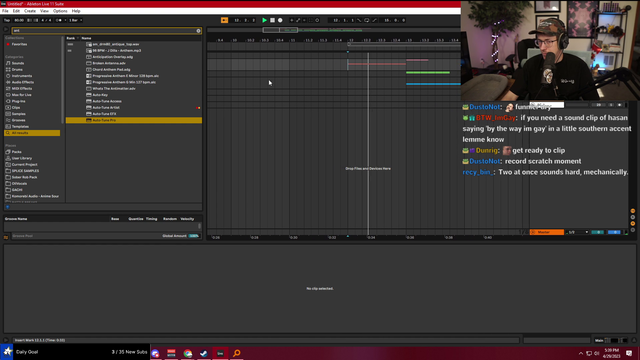Open the Windows notification center

click(x=629, y=353)
